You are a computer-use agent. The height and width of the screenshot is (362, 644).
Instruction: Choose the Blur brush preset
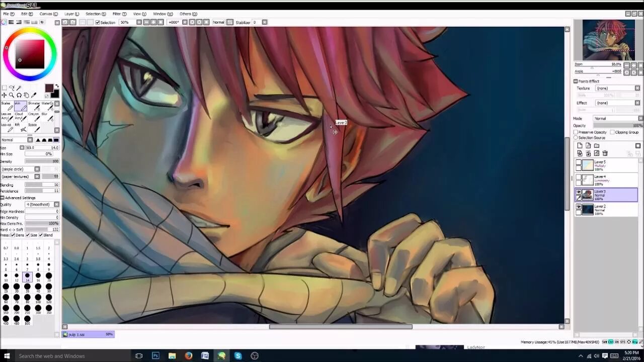[47, 117]
